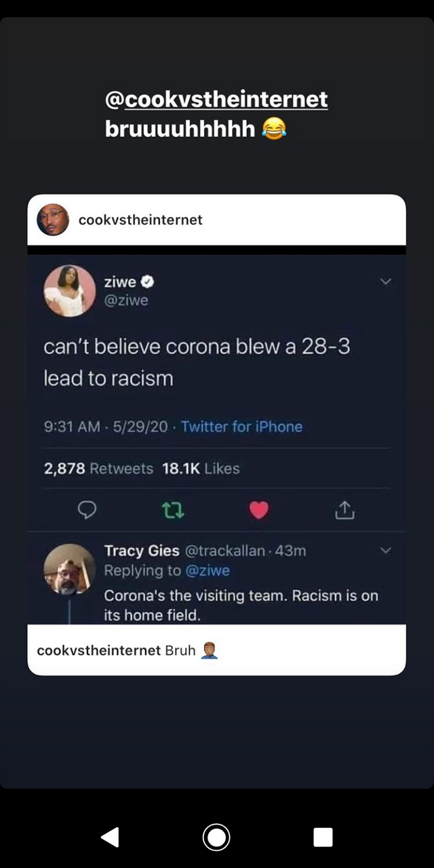Tap the green retweet icon
The height and width of the screenshot is (868, 434).
pos(173,510)
